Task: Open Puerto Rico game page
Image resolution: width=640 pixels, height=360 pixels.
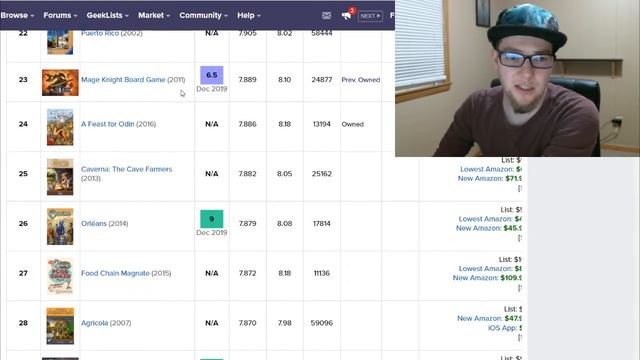Action: (x=100, y=33)
